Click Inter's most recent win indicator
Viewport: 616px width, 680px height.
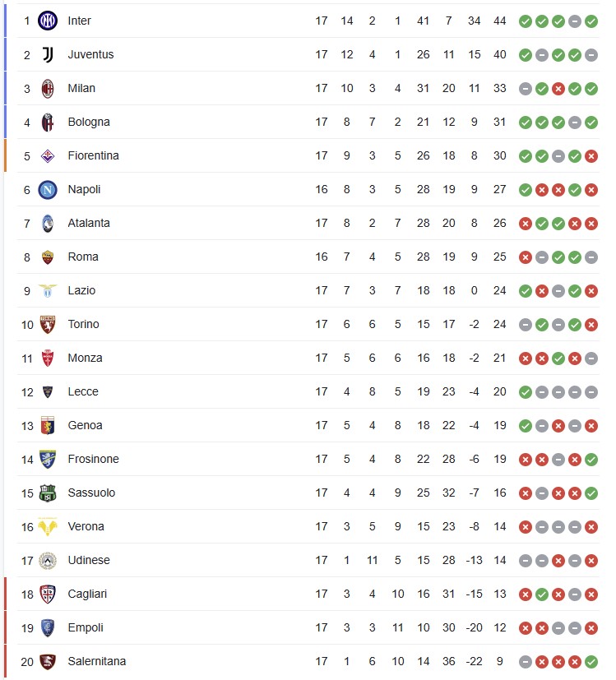click(x=591, y=21)
